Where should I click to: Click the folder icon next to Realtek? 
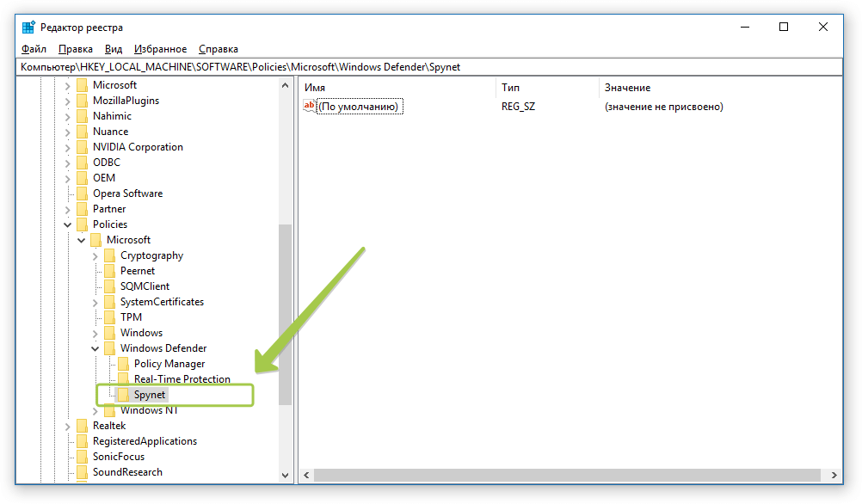click(x=82, y=426)
